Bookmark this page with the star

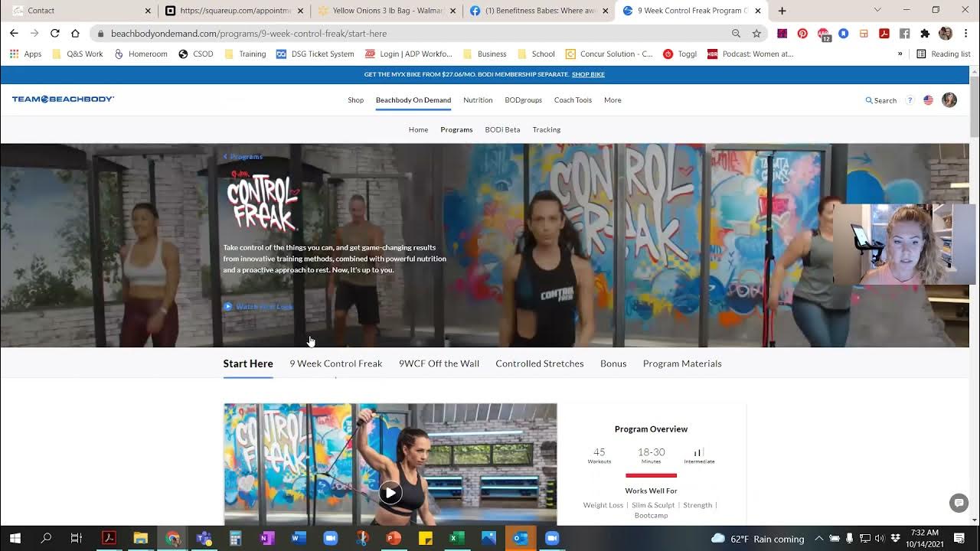756,33
